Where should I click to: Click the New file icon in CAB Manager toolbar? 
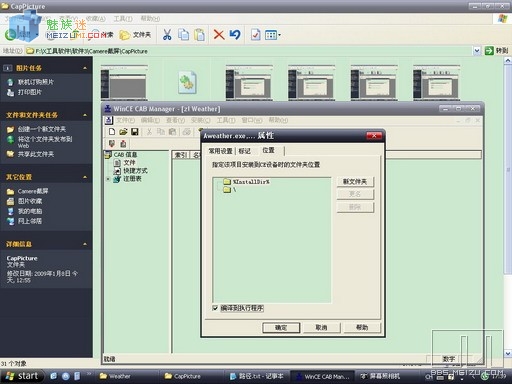coord(112,132)
